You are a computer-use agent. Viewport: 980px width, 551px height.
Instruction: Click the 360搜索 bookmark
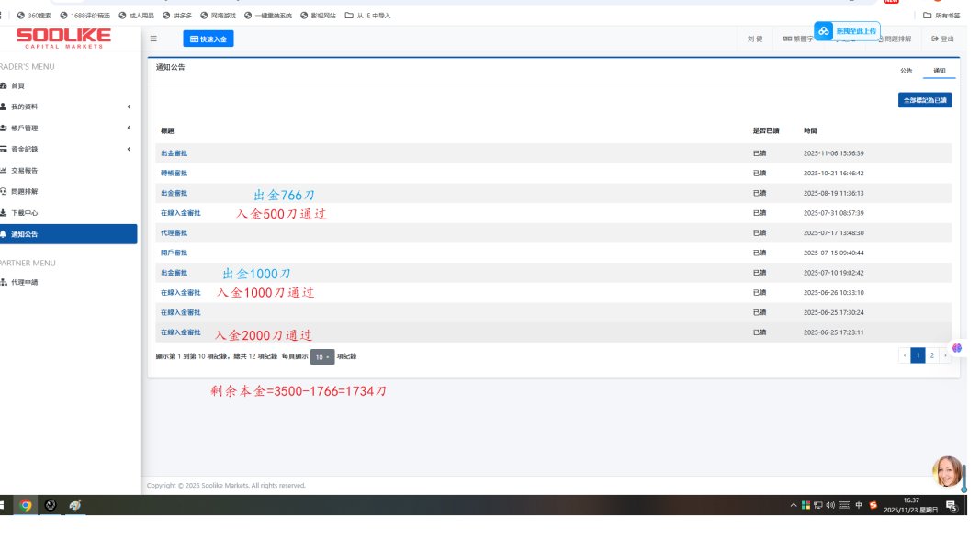click(x=34, y=16)
